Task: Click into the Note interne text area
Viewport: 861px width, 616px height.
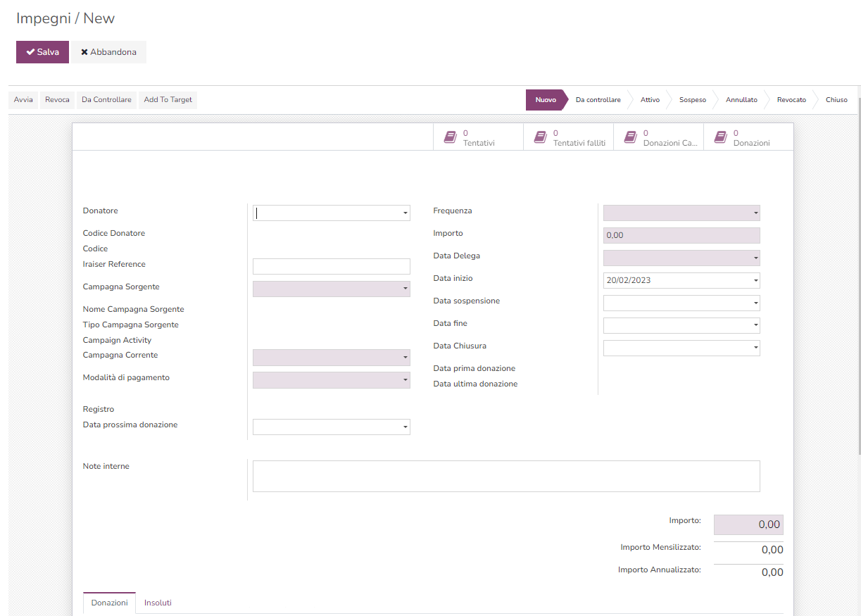Action: [505, 476]
